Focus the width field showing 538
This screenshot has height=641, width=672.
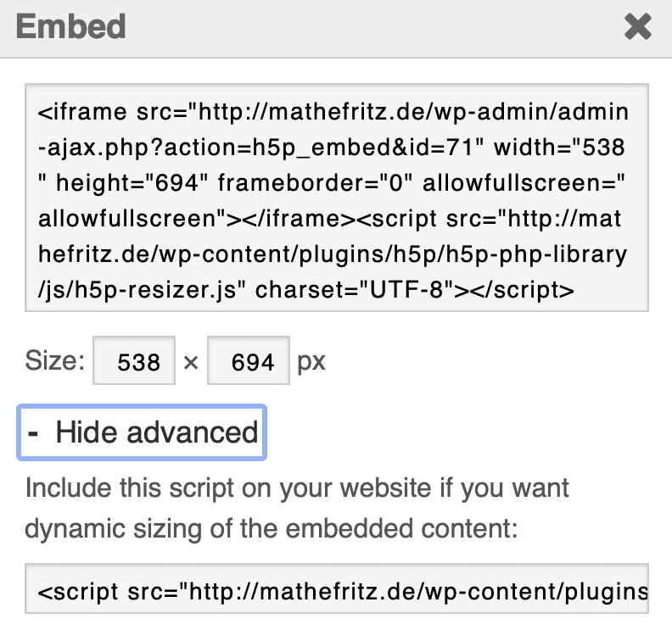point(134,363)
